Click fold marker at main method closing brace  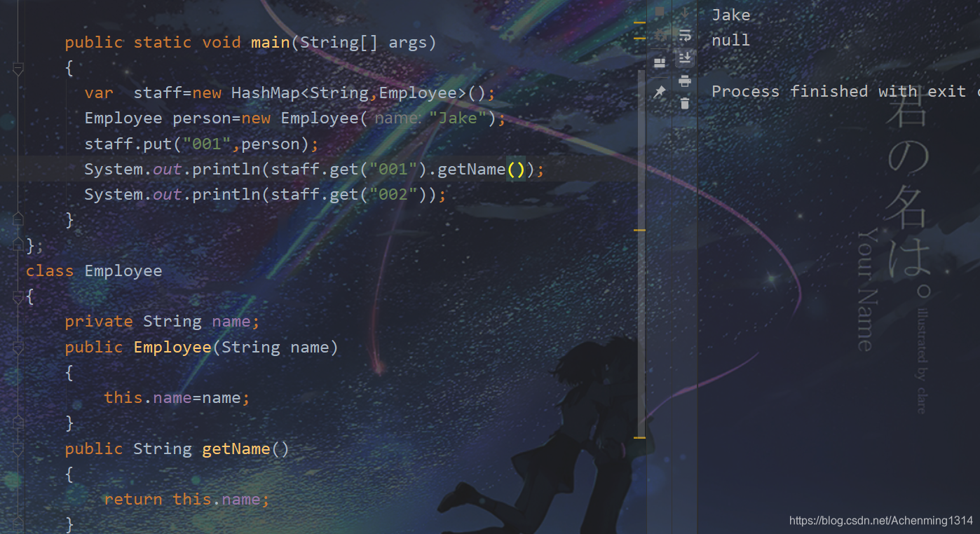tap(18, 220)
